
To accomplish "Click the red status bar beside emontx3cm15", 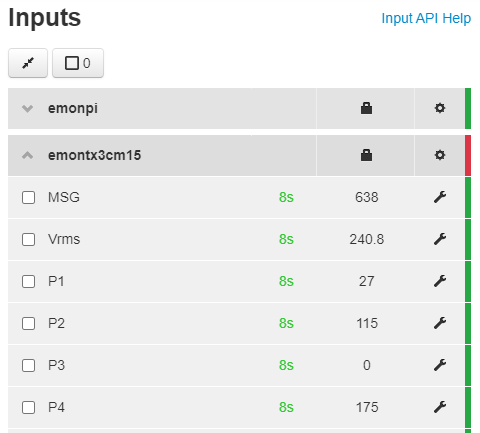I will pos(468,155).
